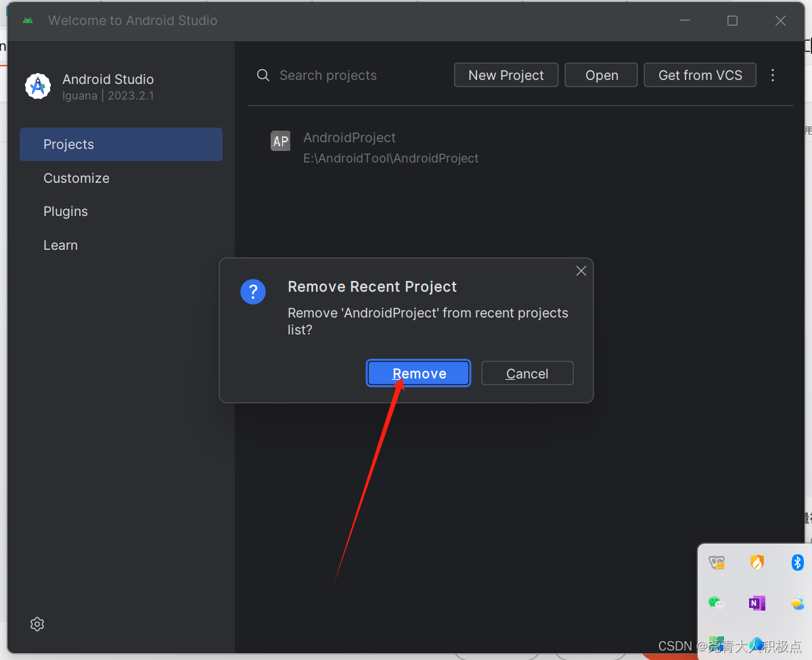Click the Remove button in the dialog
This screenshot has width=812, height=660.
click(x=418, y=373)
